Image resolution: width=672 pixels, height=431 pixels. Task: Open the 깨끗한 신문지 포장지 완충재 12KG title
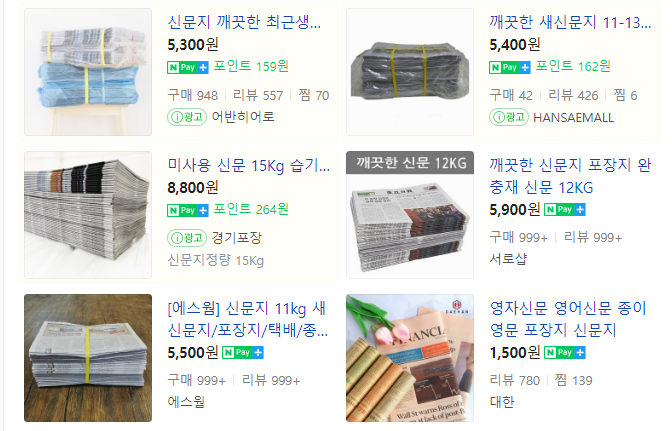tap(570, 176)
